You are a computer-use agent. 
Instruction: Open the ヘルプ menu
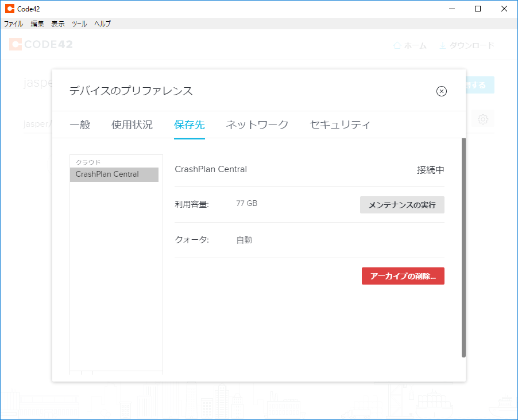click(102, 24)
